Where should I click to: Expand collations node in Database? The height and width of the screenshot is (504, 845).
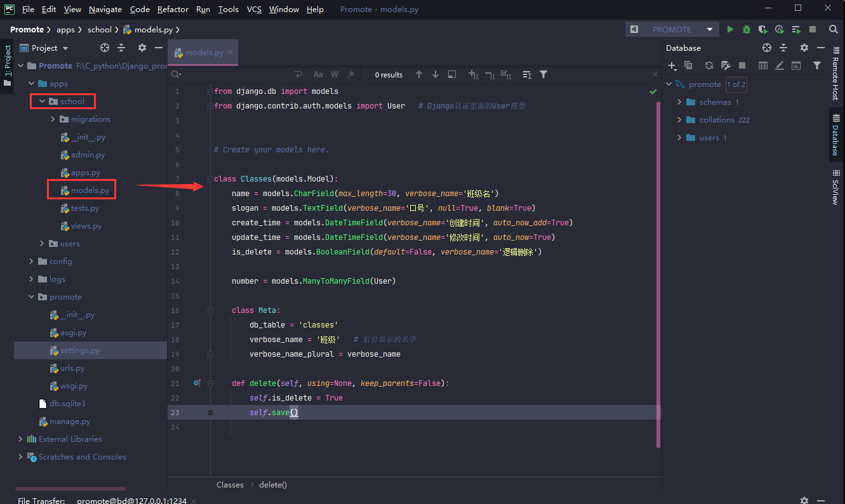679,119
